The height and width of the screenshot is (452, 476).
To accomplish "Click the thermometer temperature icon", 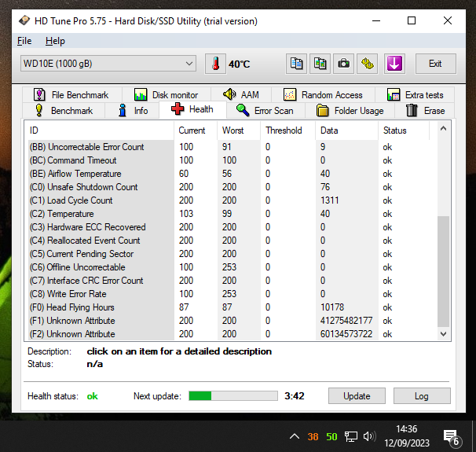I will tap(215, 64).
